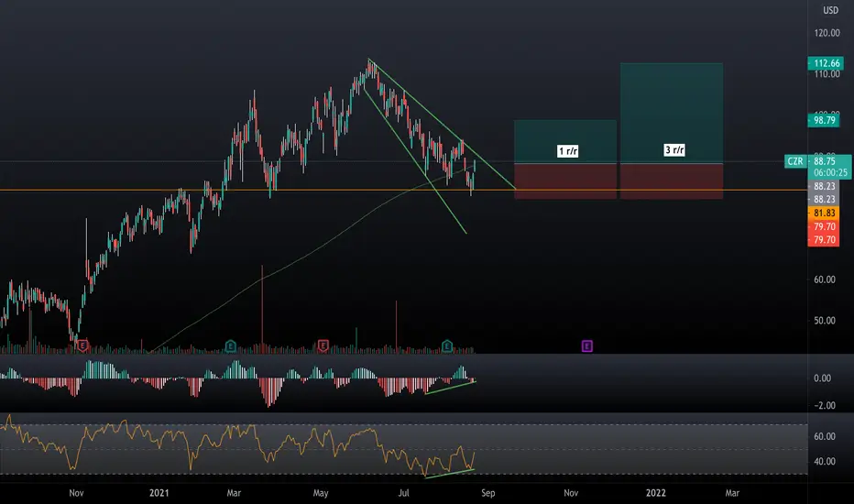
Task: Open the teal earnings marker near Mar 2021
Action: pyautogui.click(x=230, y=345)
